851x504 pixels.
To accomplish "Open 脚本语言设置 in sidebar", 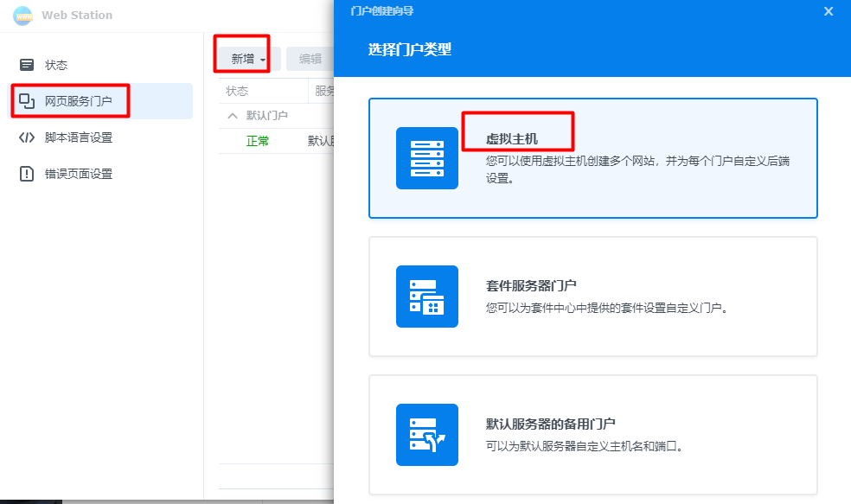I will point(101,137).
